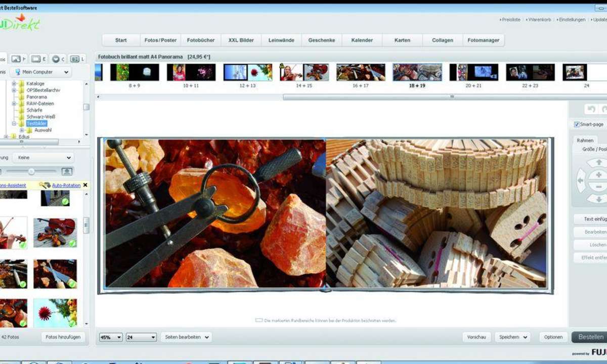The image size is (607, 364).
Task: Open the Warenkorb link
Action: (540, 19)
